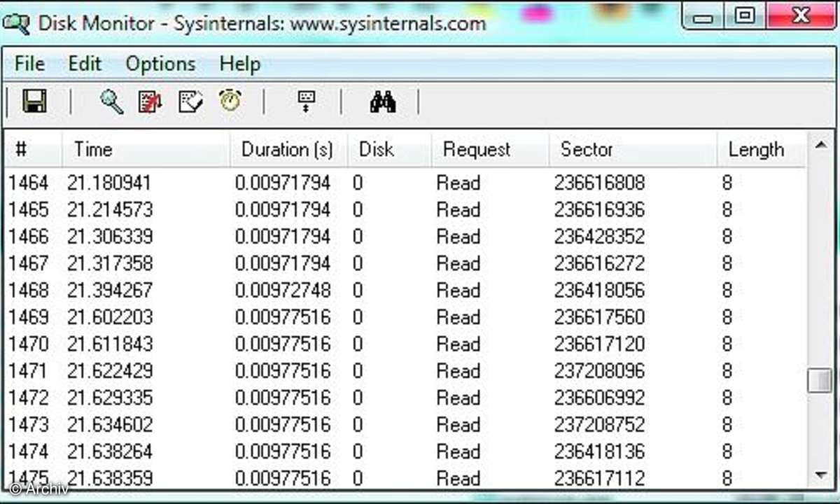The image size is (840, 504).
Task: Open Find using the binoculars icon
Action: point(383,101)
